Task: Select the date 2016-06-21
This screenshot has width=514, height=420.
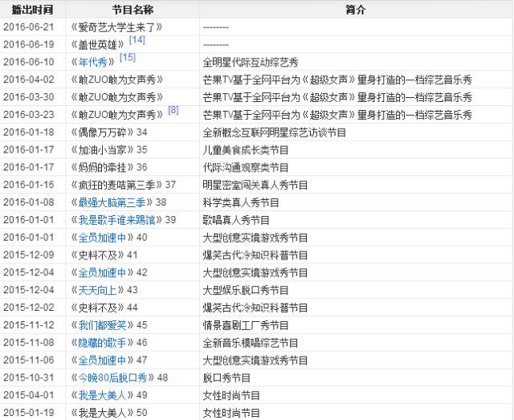Action: 29,27
